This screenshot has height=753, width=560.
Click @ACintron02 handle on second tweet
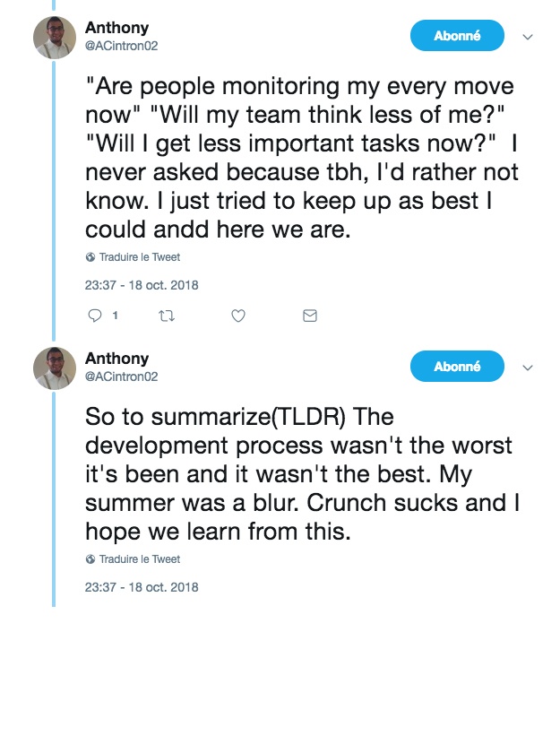tap(121, 376)
